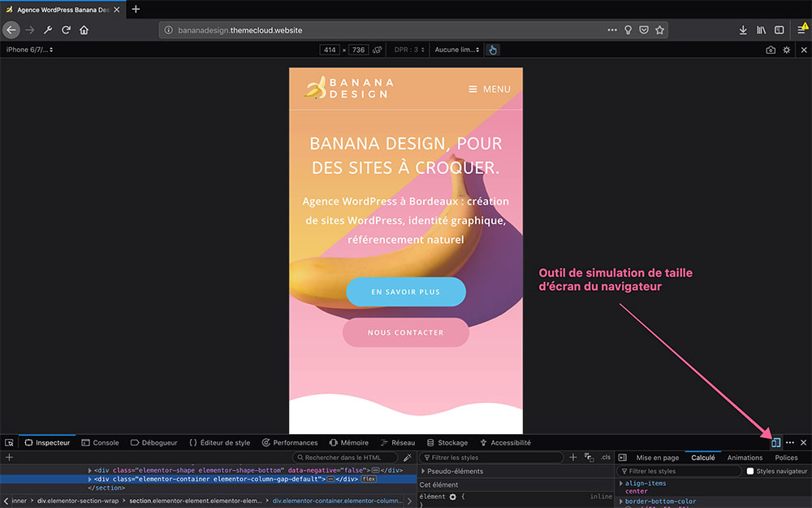Click the rules 'Filtrer les styles' field

tap(491, 458)
